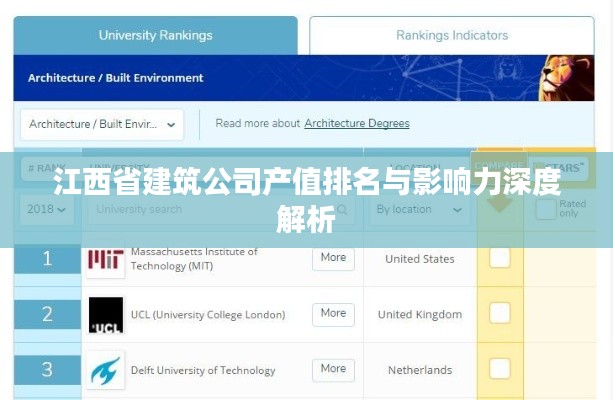
Task: Tick the compare checkbox for Delft University
Action: (x=500, y=369)
